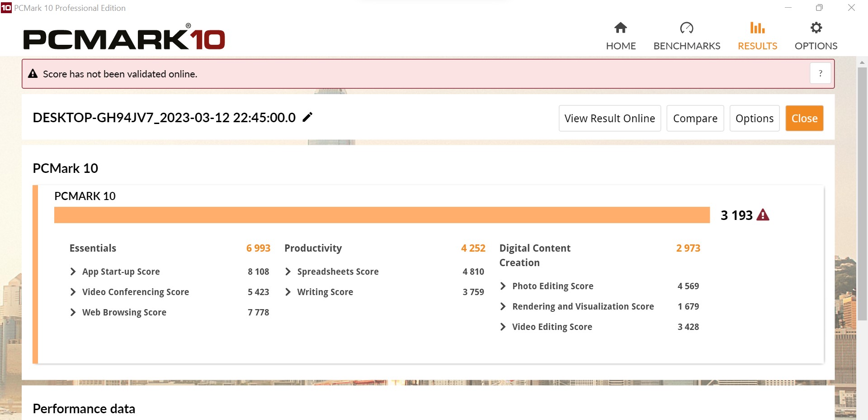This screenshot has width=868, height=420.
Task: Expand Spreadsheets Score details
Action: click(288, 272)
